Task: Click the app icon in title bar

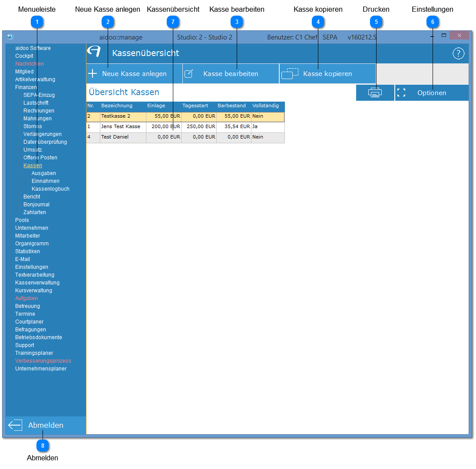Action: (10, 37)
